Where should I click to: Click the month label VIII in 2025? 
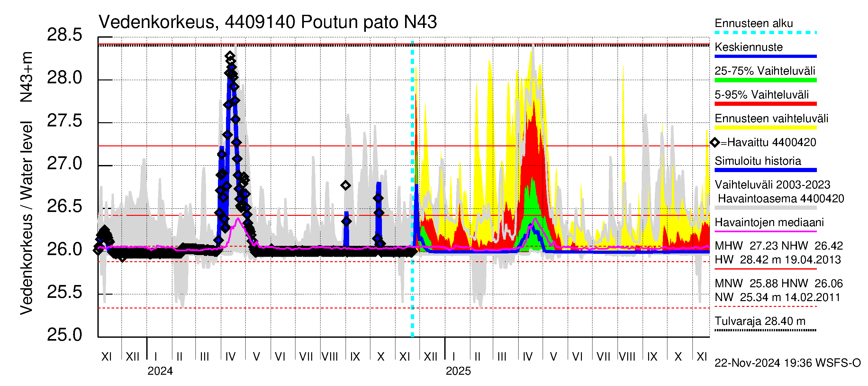pos(628,357)
